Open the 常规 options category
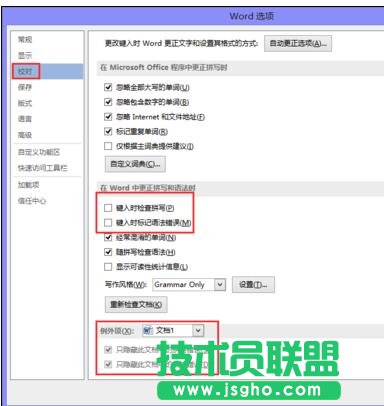 25,40
